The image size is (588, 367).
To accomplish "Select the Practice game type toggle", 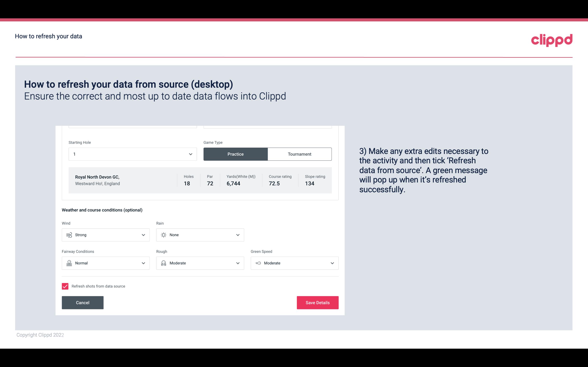I will [x=235, y=154].
